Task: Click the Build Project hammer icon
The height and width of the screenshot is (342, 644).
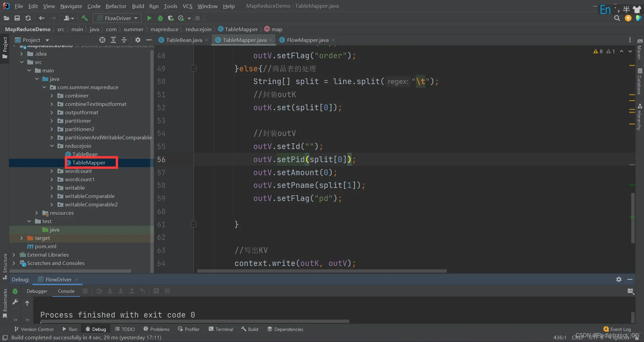Action: pyautogui.click(x=85, y=18)
